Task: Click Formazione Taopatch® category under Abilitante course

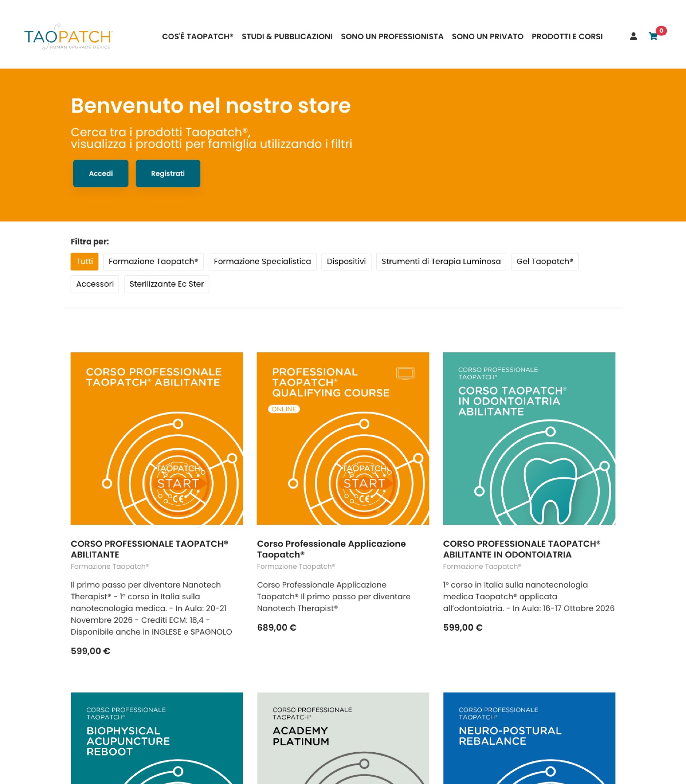Action: [x=110, y=567]
